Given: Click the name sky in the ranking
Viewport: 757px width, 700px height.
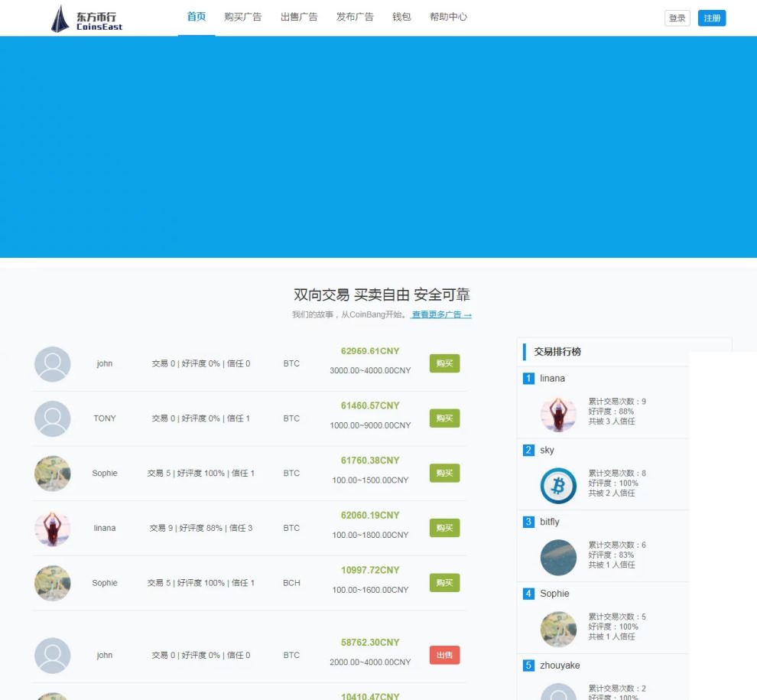Looking at the screenshot, I should click(547, 451).
